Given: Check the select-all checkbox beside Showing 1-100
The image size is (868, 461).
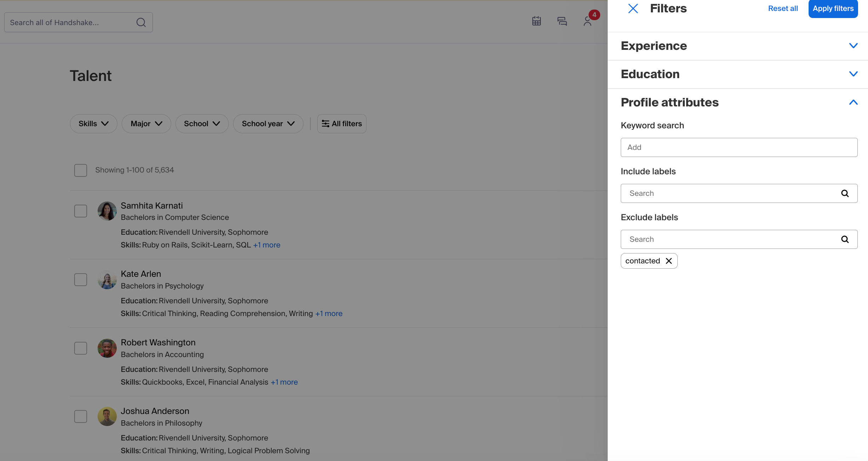Looking at the screenshot, I should 81,170.
